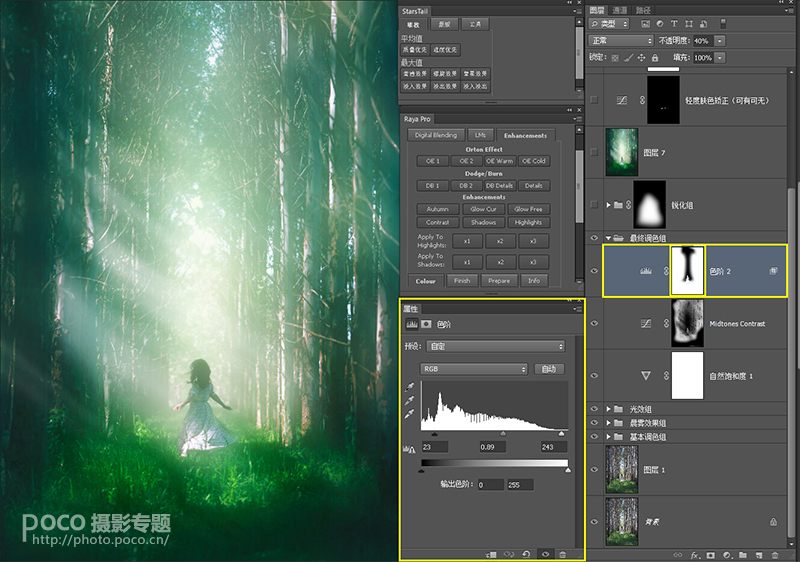Open the fill 100% dropdown arrow
Image resolution: width=800 pixels, height=562 pixels.
[720, 58]
